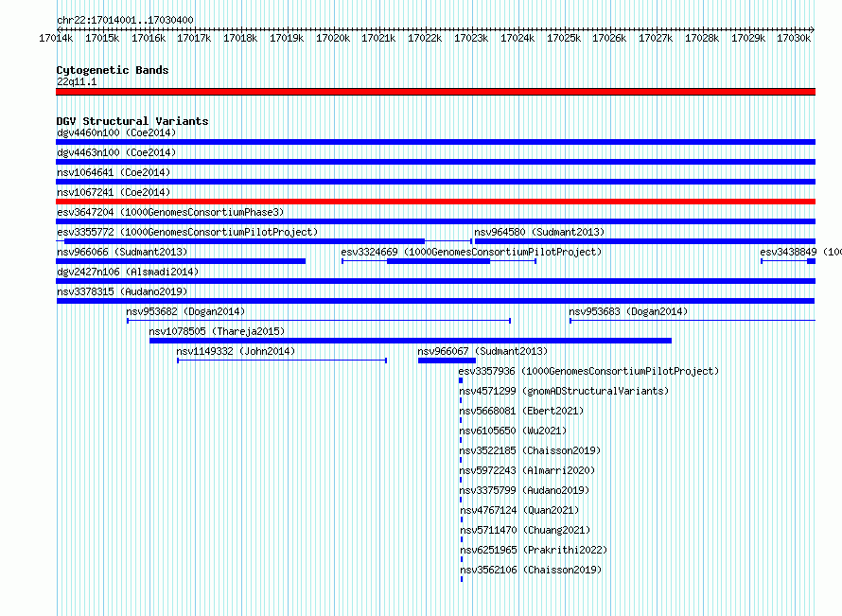Click the nsv966067 (Sudmant2013) blue bar
This screenshot has width=842, height=616.
tap(447, 361)
